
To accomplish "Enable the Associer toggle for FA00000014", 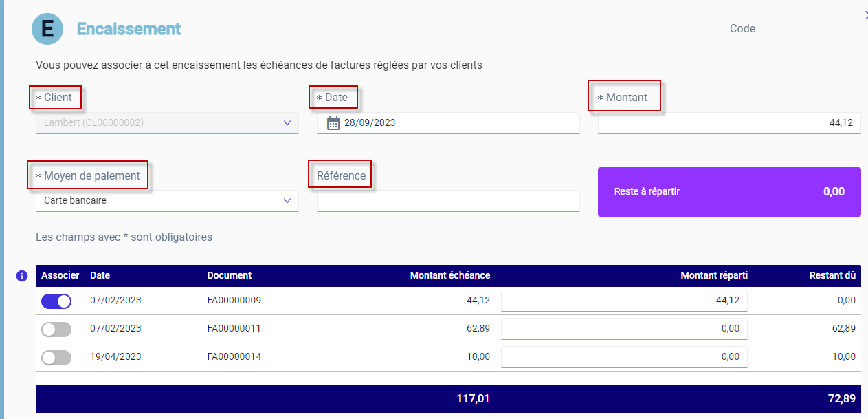I will [x=56, y=358].
